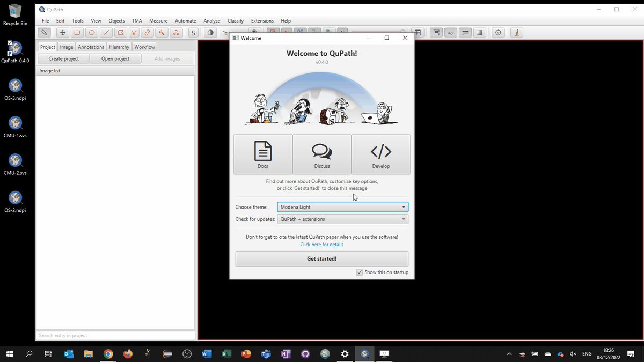Uncheck Show this on startup
The image size is (644, 362).
coord(360,272)
